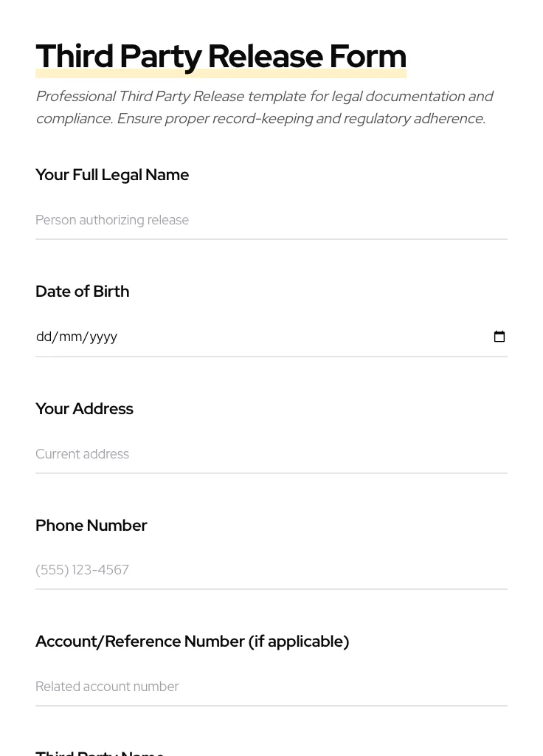Click the word "Release" in the page heading
The image size is (543, 756).
tap(265, 56)
